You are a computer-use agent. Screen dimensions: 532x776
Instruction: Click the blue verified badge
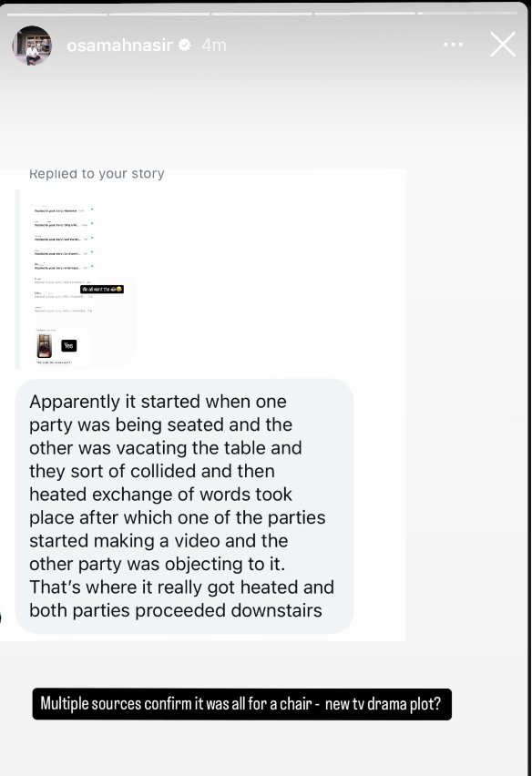(185, 45)
